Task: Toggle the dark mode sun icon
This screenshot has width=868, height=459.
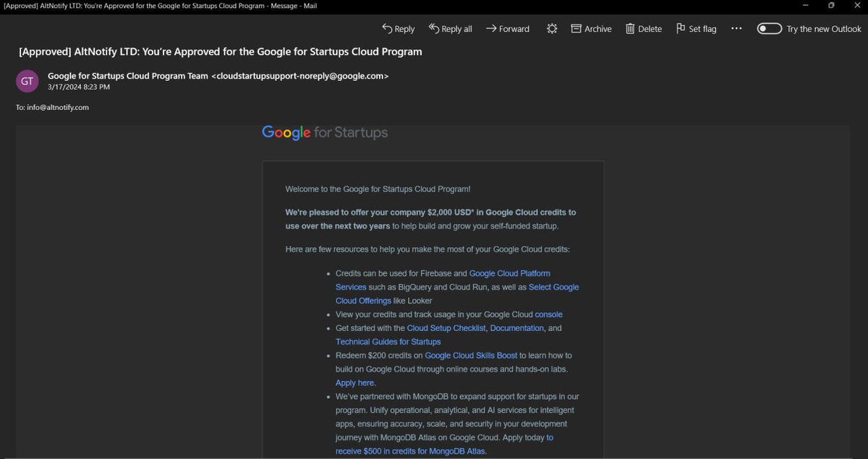Action: [552, 29]
